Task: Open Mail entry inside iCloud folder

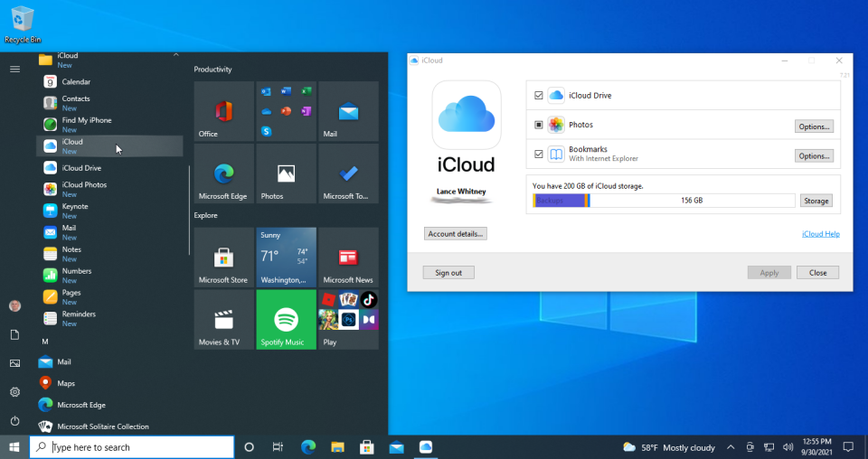Action: coord(109,232)
